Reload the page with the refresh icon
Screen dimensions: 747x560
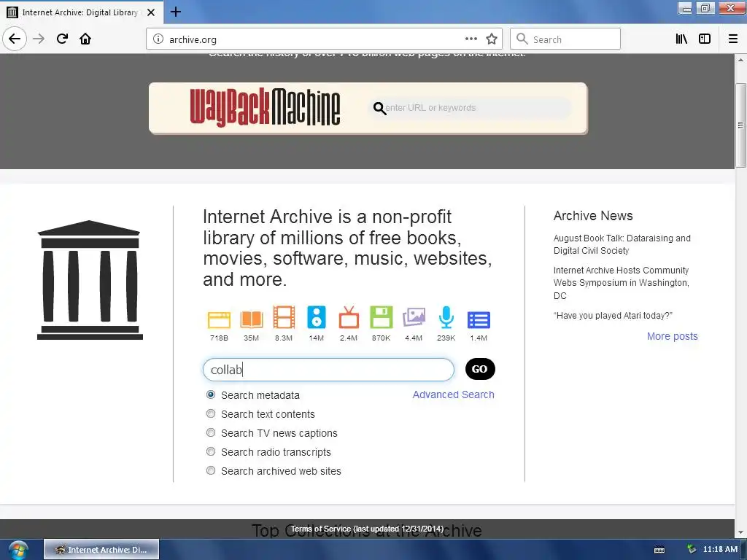click(x=62, y=39)
